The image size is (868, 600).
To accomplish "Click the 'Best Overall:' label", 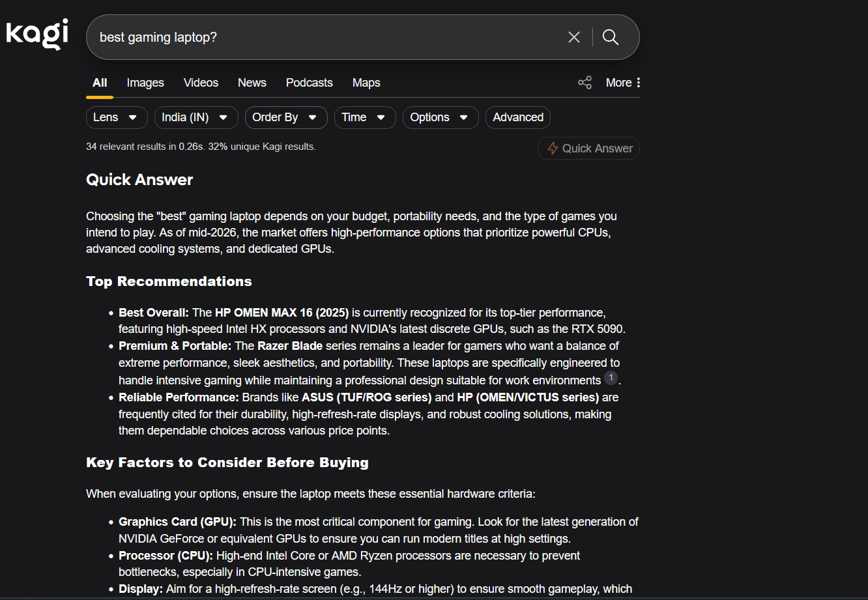I will tap(154, 312).
